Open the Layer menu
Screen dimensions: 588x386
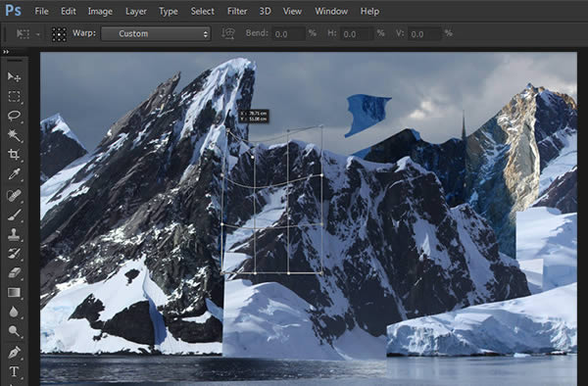[x=136, y=12]
